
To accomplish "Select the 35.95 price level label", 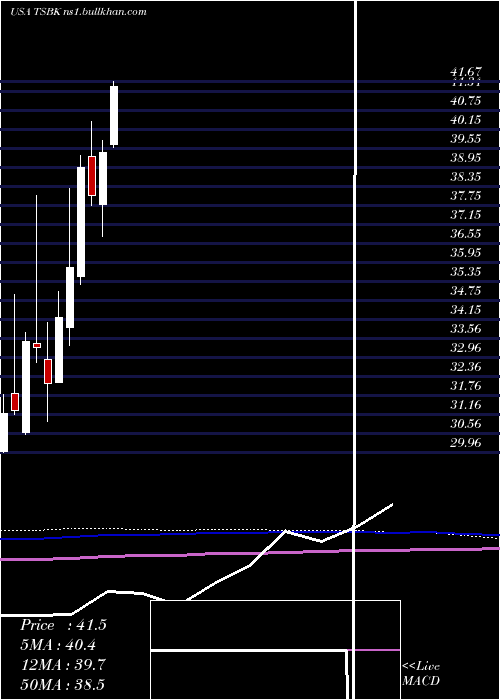I will tap(466, 253).
